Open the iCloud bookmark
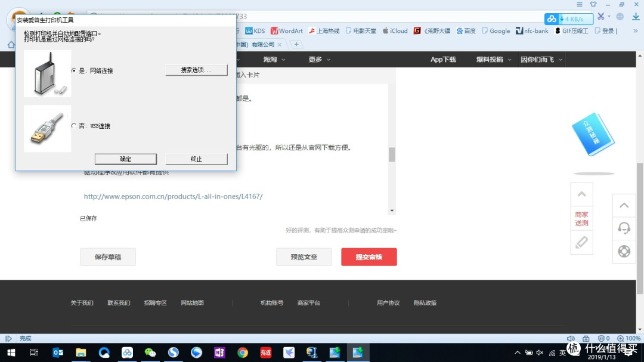Image resolution: width=644 pixels, height=362 pixels. click(x=395, y=31)
